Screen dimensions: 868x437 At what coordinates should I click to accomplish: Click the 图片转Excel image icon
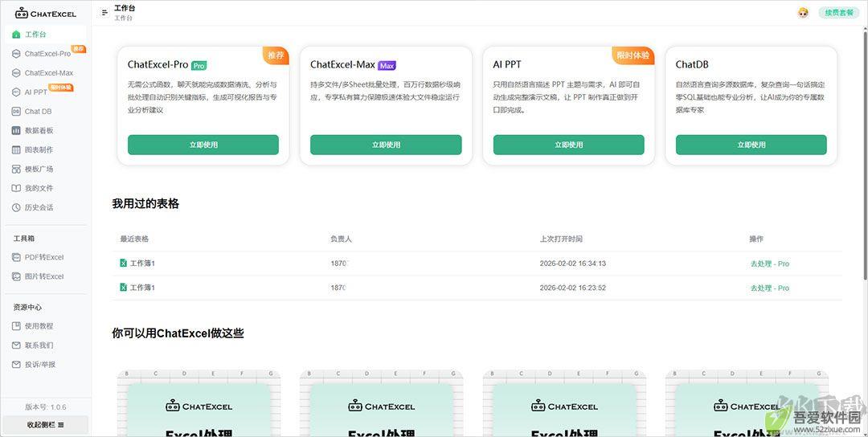16,276
